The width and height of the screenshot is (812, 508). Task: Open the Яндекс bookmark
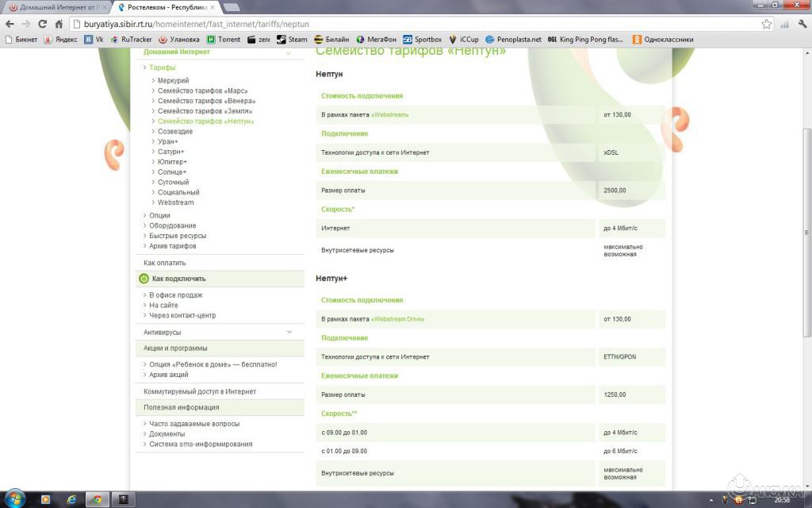tap(60, 40)
